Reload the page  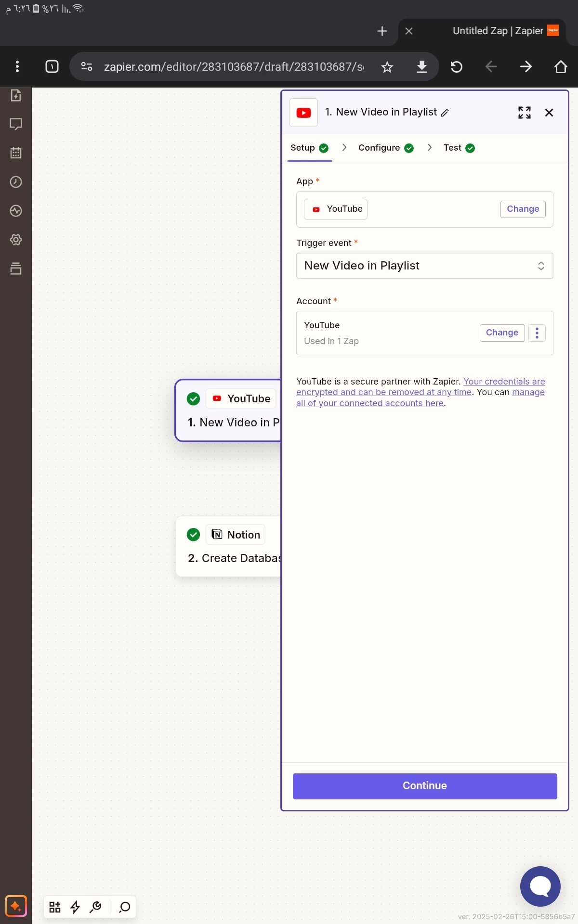point(457,67)
